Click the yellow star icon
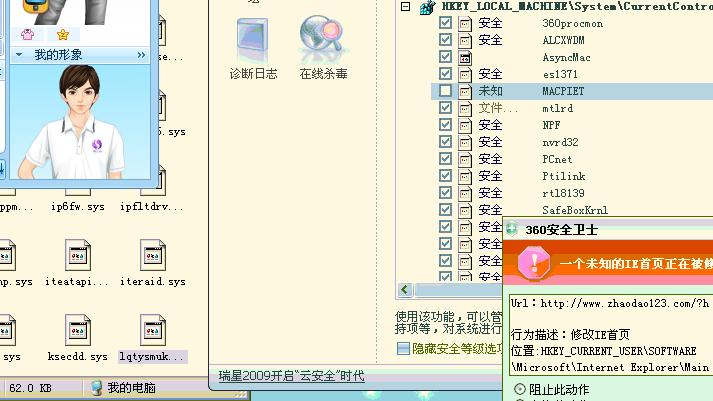 (x=63, y=34)
